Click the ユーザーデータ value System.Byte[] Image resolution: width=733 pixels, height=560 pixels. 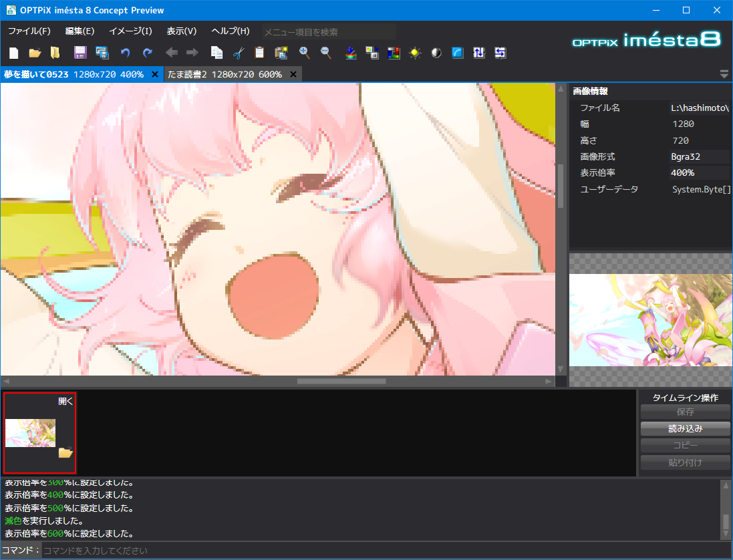pyautogui.click(x=701, y=189)
